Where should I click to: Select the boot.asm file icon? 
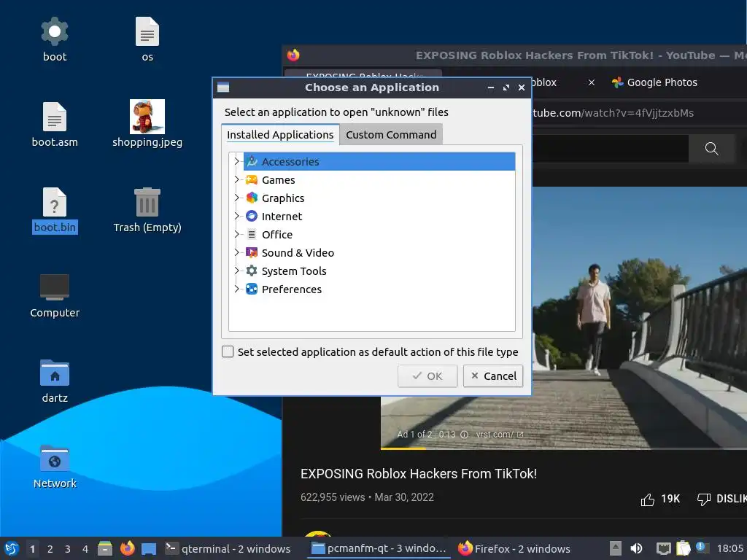tap(55, 117)
